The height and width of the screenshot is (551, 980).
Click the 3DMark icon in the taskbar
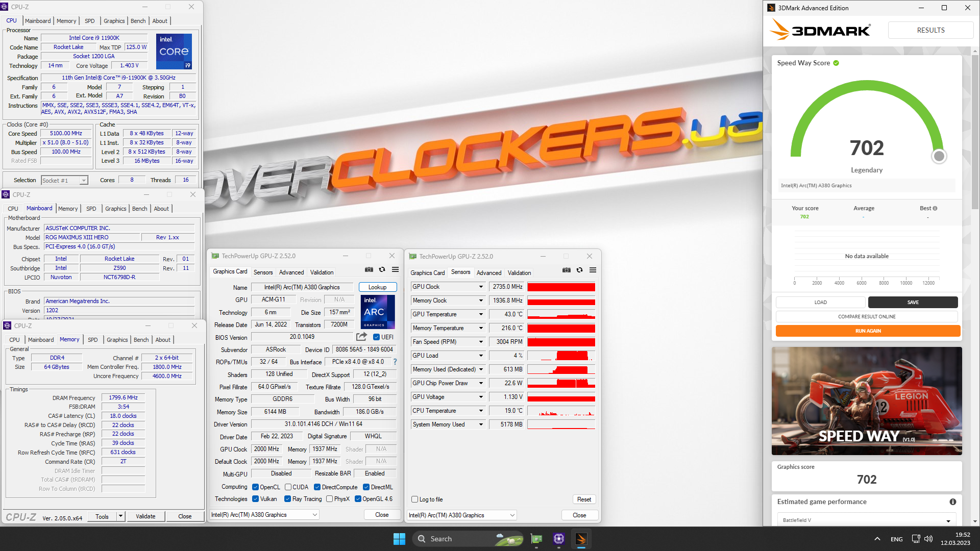[581, 539]
